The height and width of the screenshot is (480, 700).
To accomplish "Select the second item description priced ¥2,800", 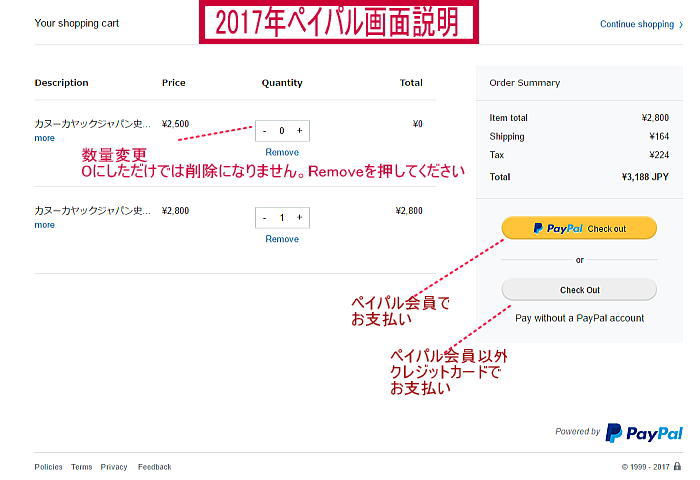I will click(x=92, y=211).
